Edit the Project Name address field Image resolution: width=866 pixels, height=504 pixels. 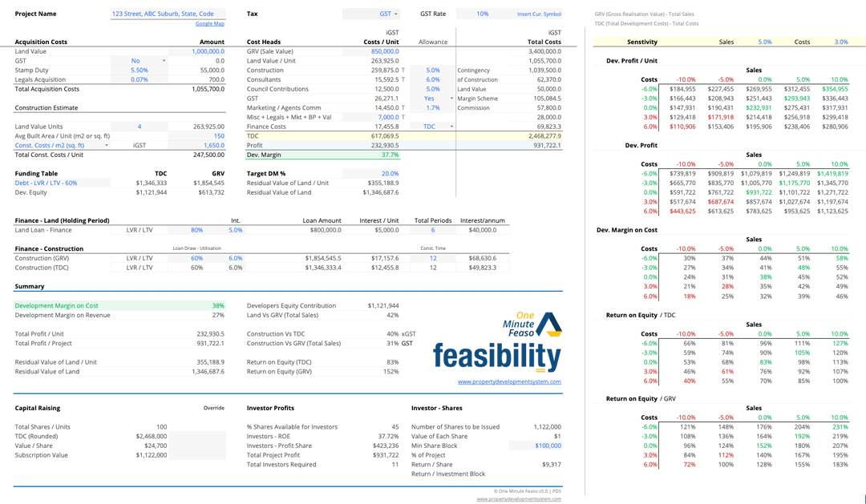click(163, 13)
